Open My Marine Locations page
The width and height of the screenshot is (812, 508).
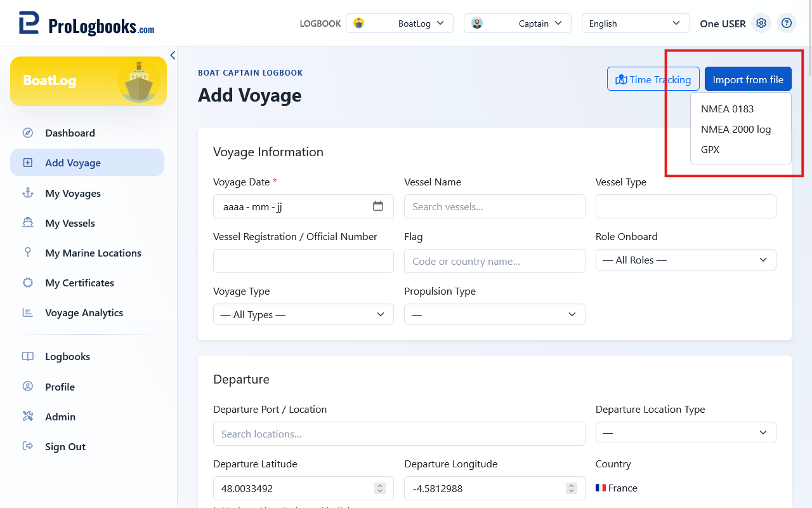(87, 253)
